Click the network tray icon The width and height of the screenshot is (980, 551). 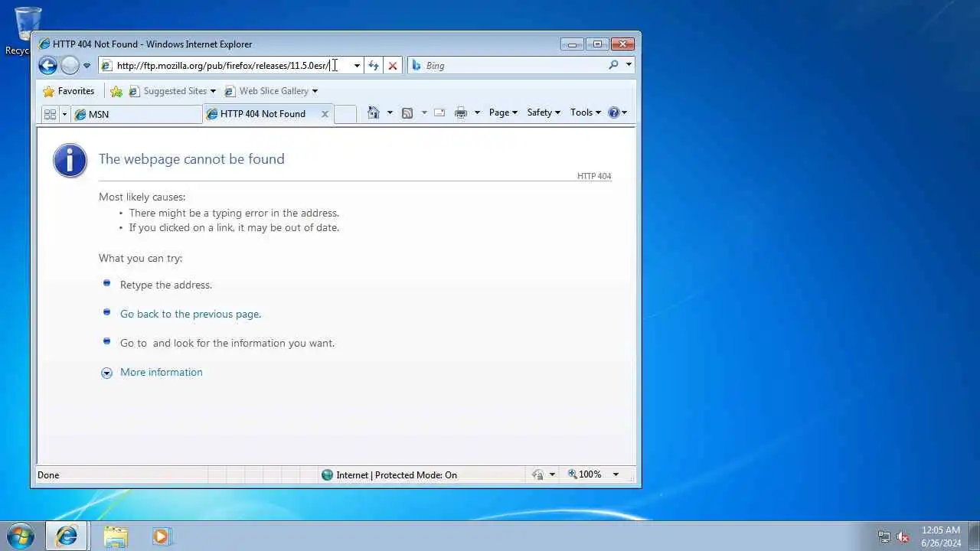884,536
